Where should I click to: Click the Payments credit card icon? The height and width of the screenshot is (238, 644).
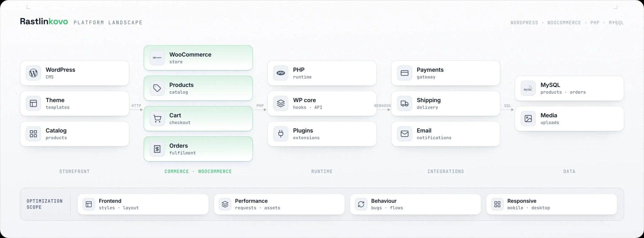[405, 73]
